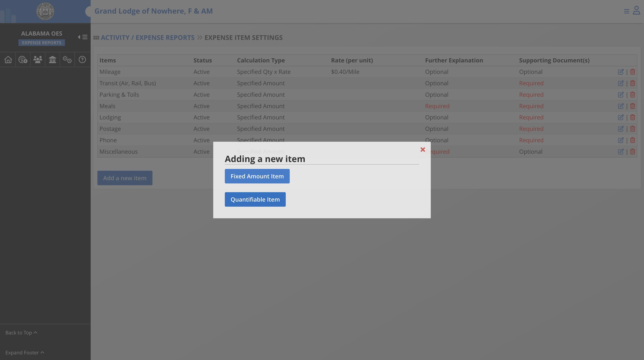Click the Miscellaneous row name
644x360 pixels.
(x=119, y=152)
